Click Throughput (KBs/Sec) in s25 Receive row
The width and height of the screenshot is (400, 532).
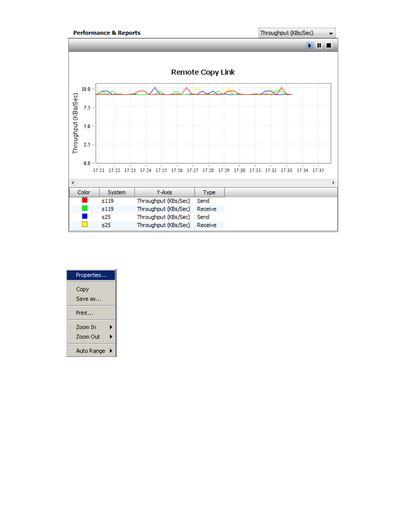[164, 225]
